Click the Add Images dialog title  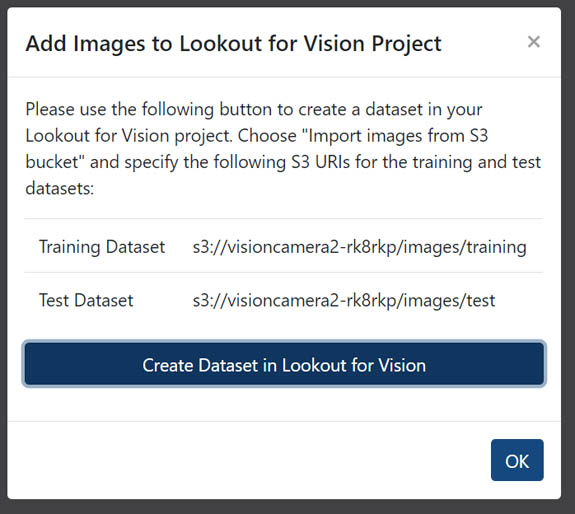[x=233, y=44]
